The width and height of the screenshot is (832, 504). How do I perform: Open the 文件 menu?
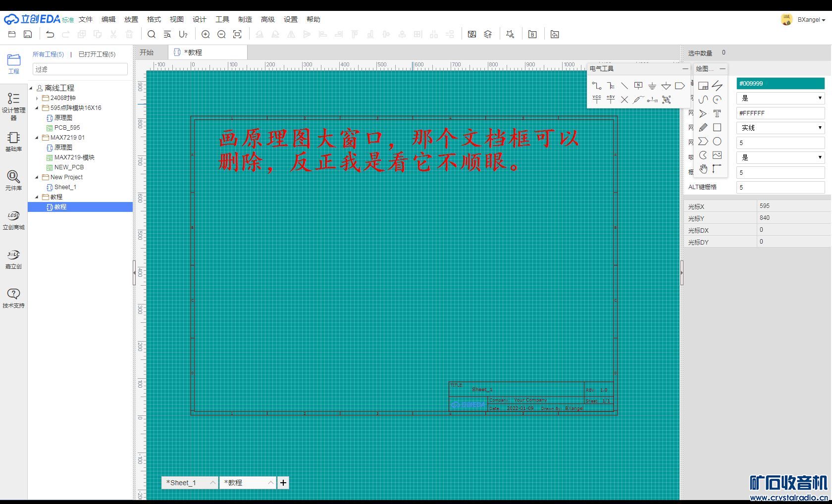(86, 19)
